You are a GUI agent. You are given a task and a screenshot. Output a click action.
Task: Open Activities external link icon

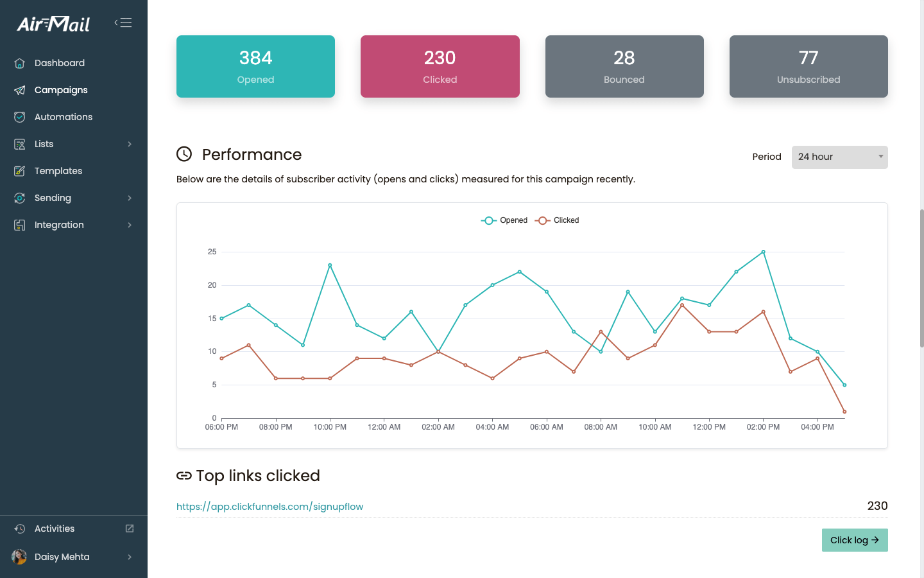(x=130, y=529)
